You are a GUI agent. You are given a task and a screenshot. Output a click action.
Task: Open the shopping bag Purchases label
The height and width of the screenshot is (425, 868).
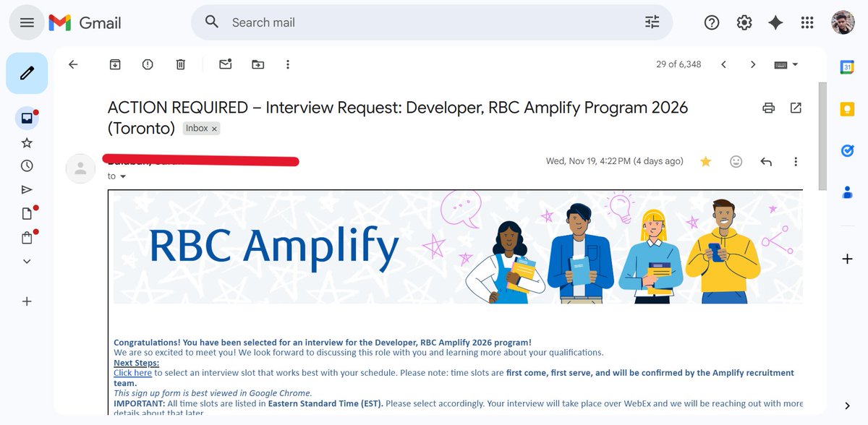pyautogui.click(x=27, y=237)
